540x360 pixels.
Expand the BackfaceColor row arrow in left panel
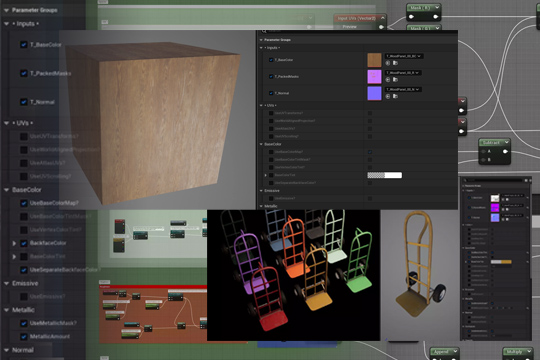point(14,243)
